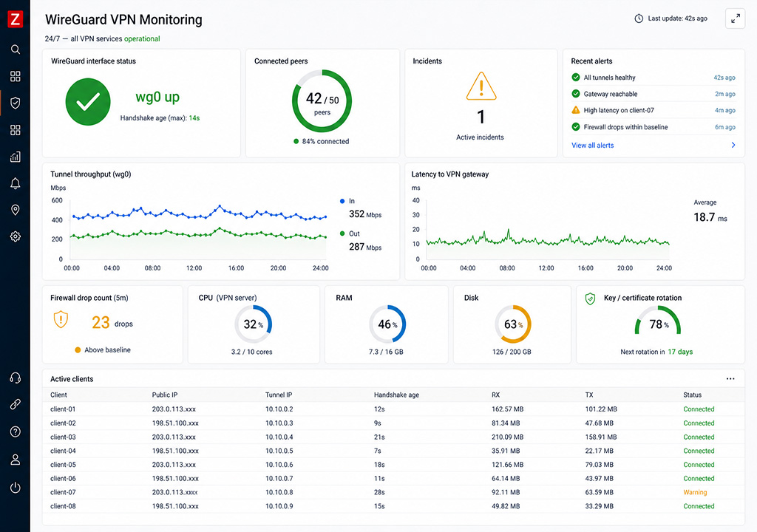
Task: Open settings gear icon in sidebar
Action: point(15,236)
